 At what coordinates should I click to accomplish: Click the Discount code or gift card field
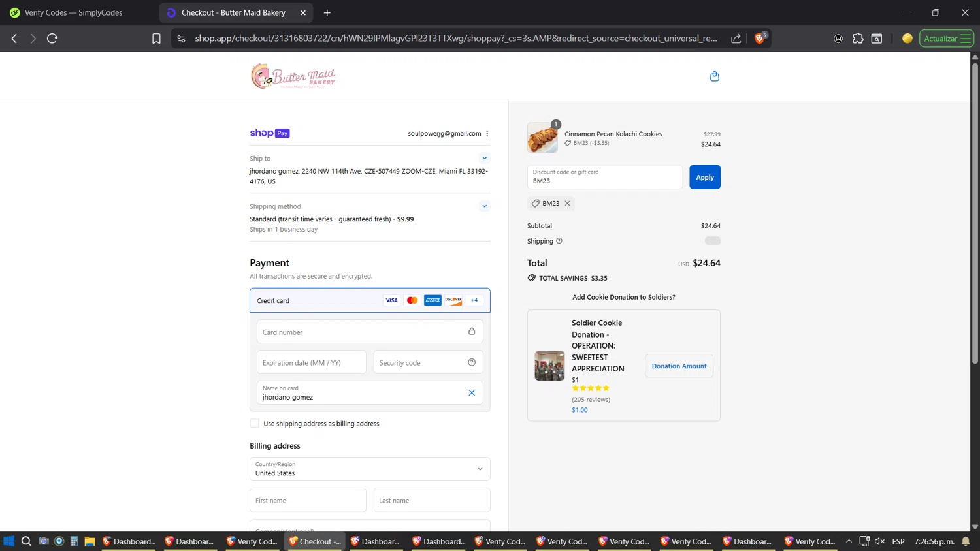point(605,177)
